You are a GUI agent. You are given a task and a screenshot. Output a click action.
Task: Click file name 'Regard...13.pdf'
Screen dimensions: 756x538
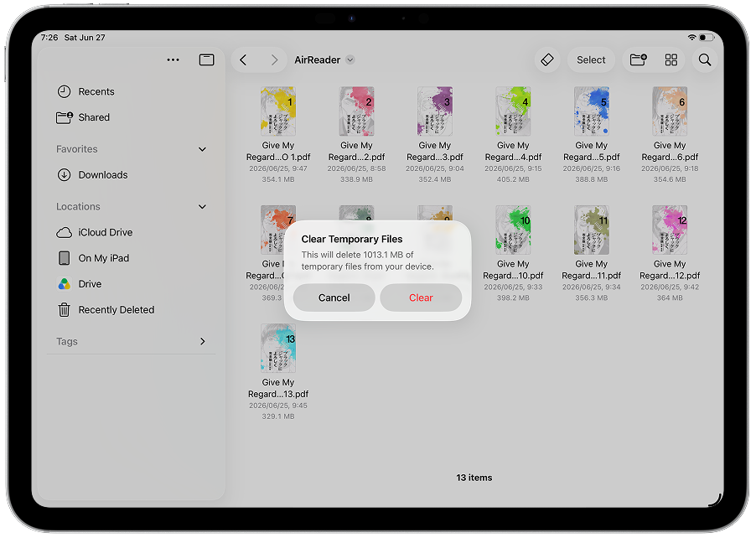pyautogui.click(x=278, y=395)
